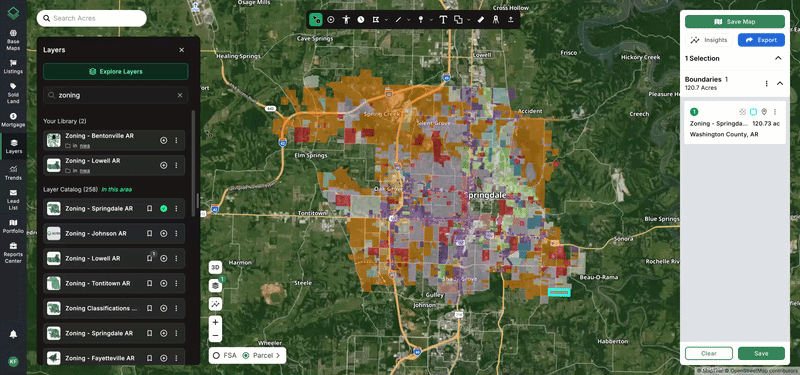This screenshot has height=375, width=800.
Task: Add Zoning - Fayetteville AR layer to map
Action: point(163,358)
